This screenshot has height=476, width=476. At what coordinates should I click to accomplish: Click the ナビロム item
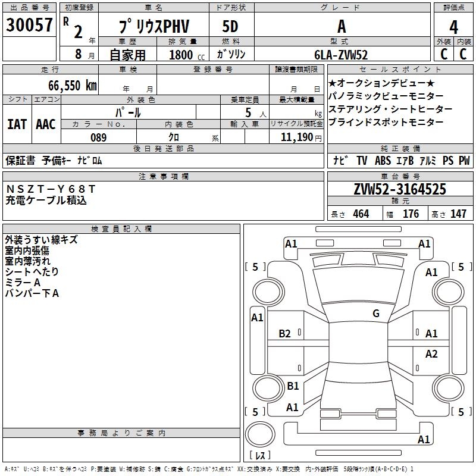click(x=90, y=160)
